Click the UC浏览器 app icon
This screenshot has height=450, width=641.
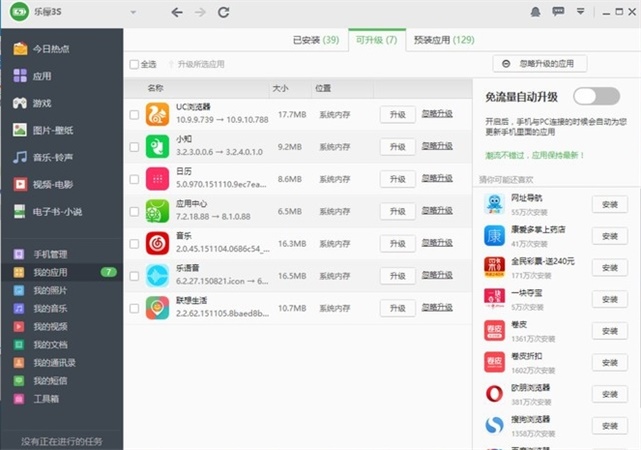pos(157,114)
